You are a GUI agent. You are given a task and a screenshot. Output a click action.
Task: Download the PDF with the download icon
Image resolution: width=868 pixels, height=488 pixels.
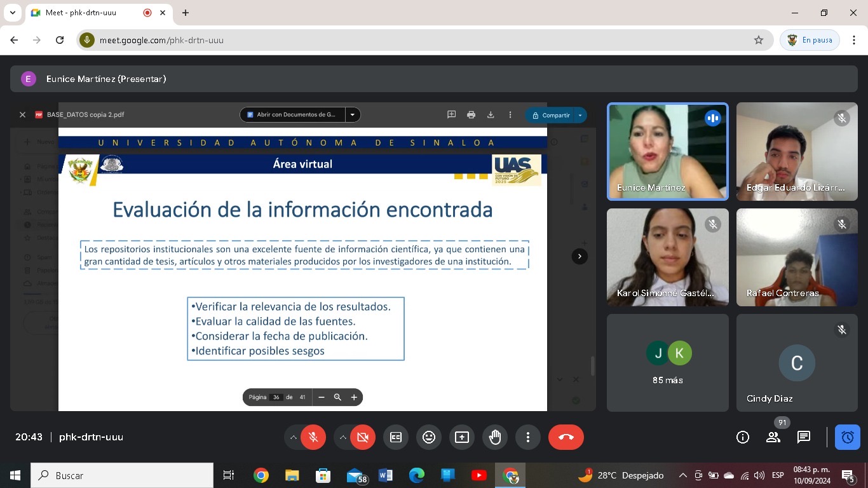491,115
